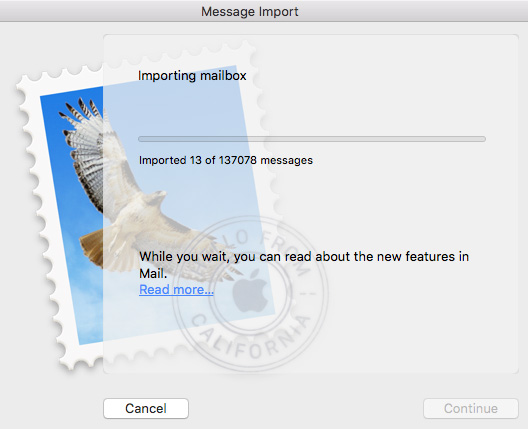528x429 pixels.
Task: Click the Cancel button
Action: (x=146, y=408)
